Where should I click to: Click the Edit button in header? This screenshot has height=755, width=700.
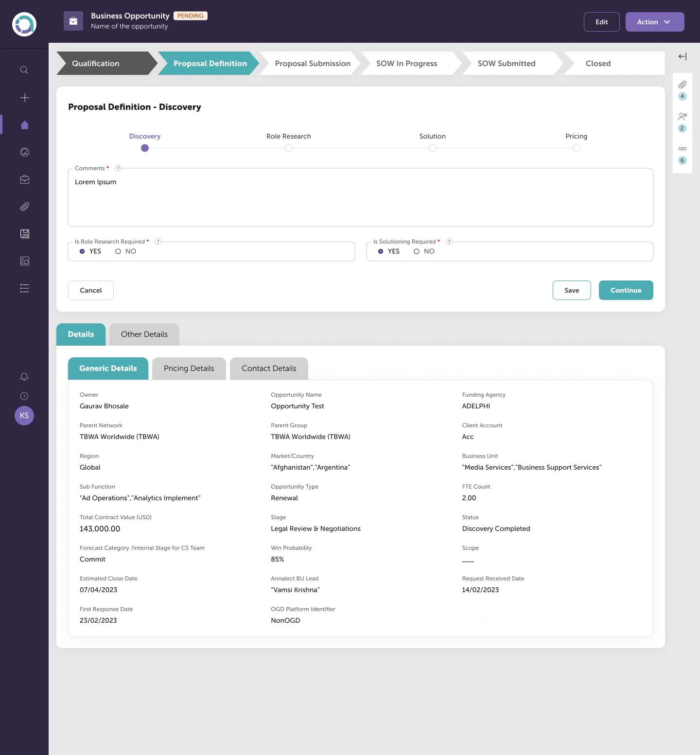coord(601,22)
